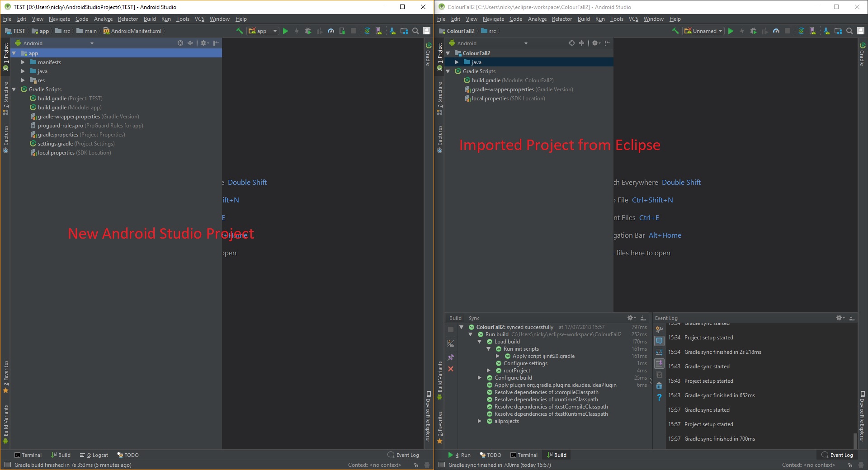This screenshot has height=470, width=868.
Task: Clear all Event Log entries with trash icon
Action: (659, 385)
